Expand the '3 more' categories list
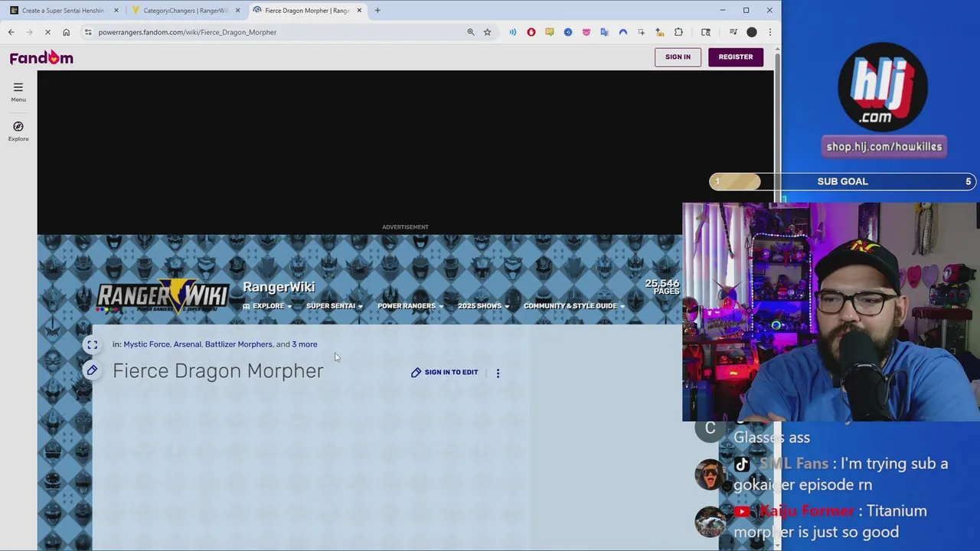This screenshot has width=980, height=551. [305, 344]
